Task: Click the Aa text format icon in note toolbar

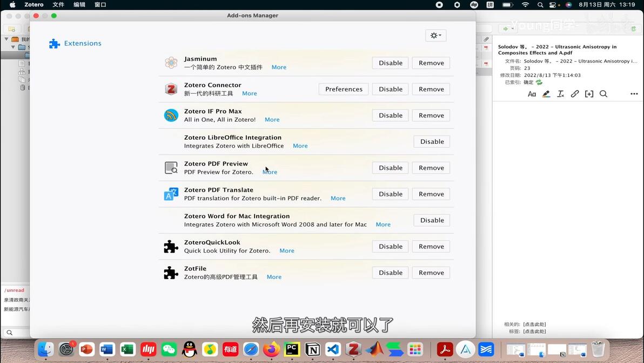Action: pyautogui.click(x=532, y=94)
